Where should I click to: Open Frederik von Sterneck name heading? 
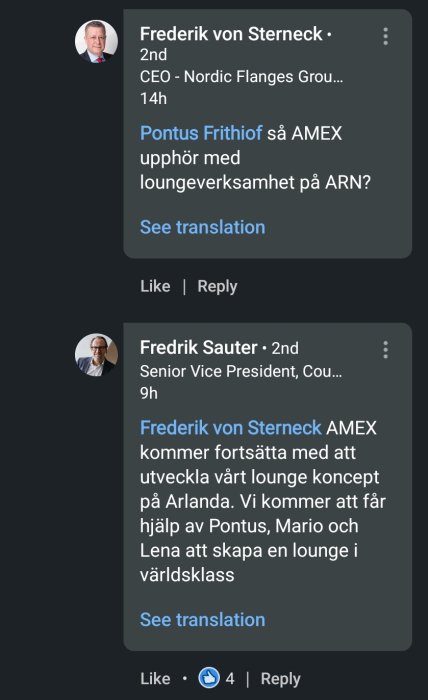(x=231, y=34)
